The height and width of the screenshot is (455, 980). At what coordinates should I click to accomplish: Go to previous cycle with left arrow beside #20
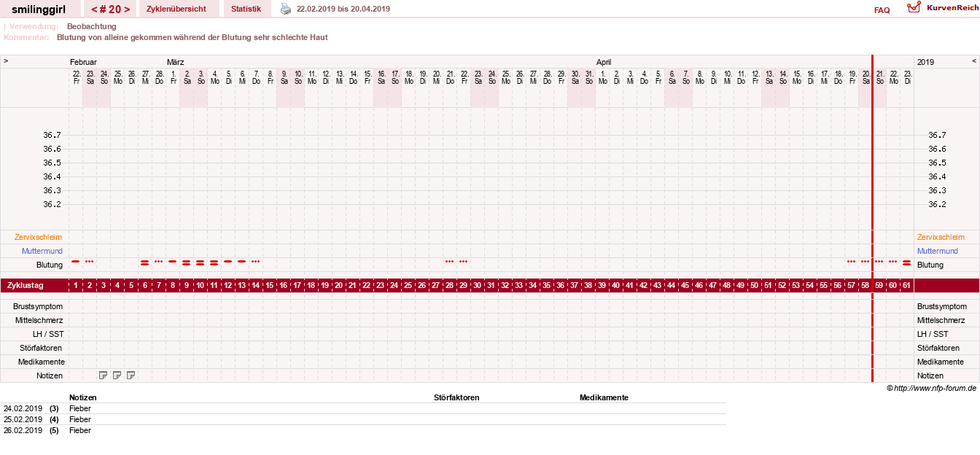point(94,9)
